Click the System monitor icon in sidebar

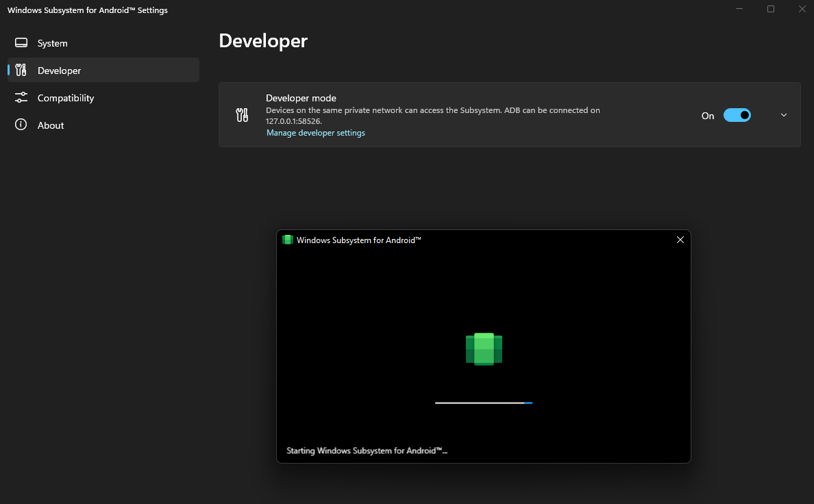(x=21, y=42)
